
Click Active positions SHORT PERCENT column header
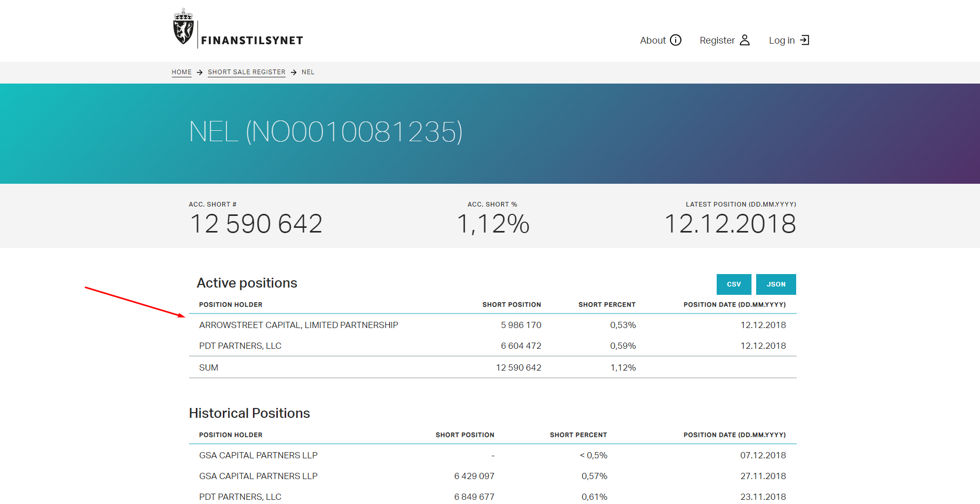pyautogui.click(x=607, y=305)
